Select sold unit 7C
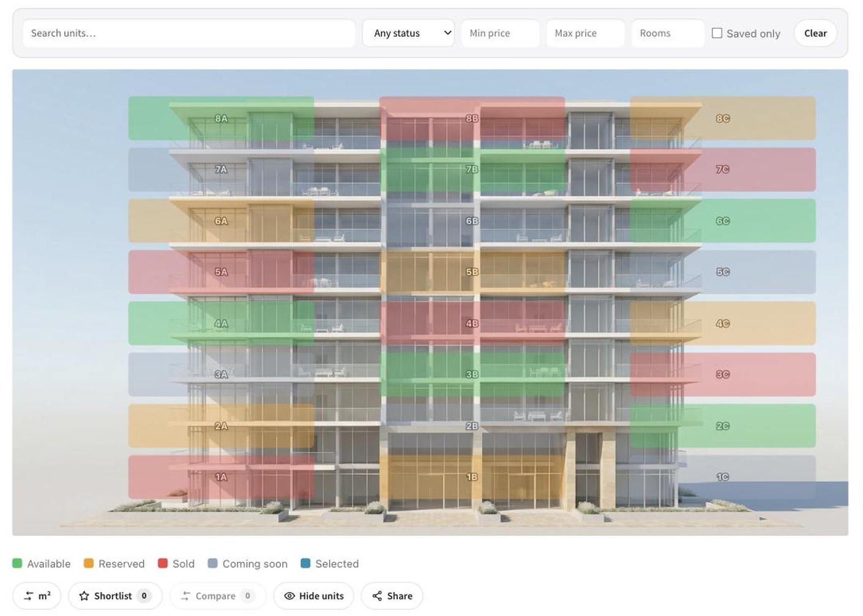 (x=723, y=169)
